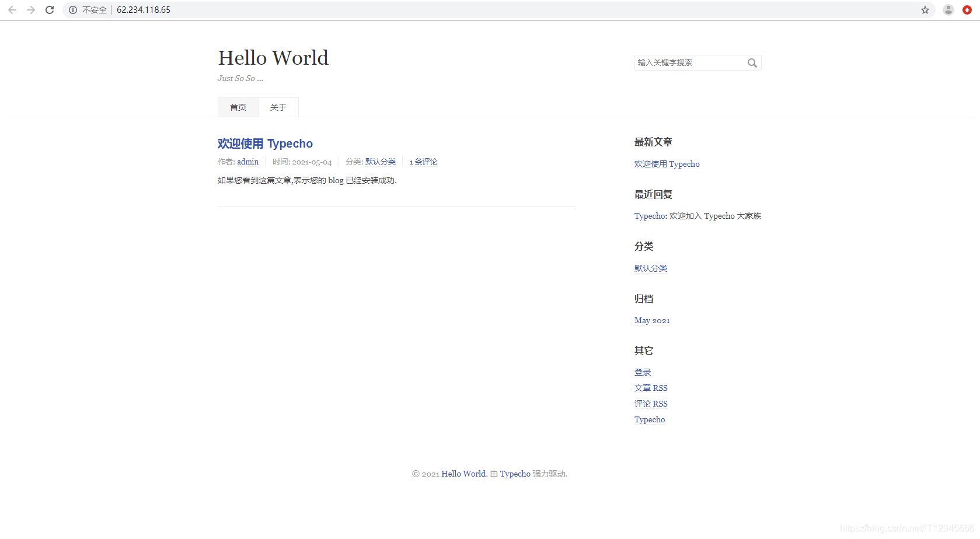The image size is (980, 539).
Task: Click the 最近回复 sidebar heading
Action: 653,194
